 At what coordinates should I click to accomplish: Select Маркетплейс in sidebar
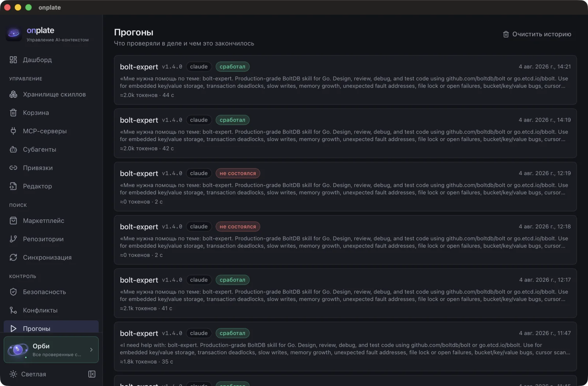tap(51, 221)
